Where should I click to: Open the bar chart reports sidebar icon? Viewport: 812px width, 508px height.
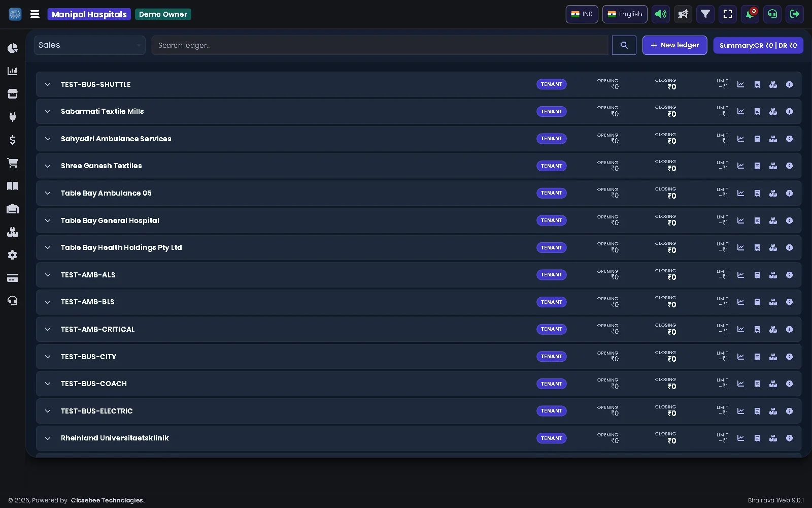[x=13, y=71]
